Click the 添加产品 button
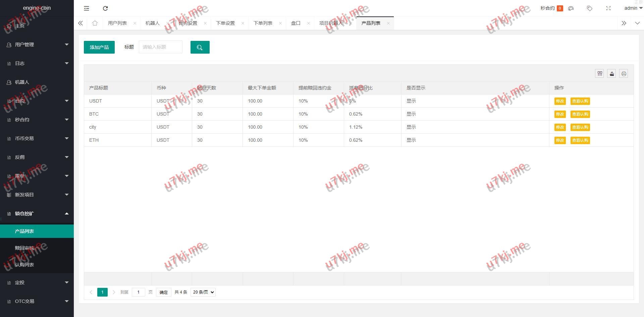 point(99,47)
